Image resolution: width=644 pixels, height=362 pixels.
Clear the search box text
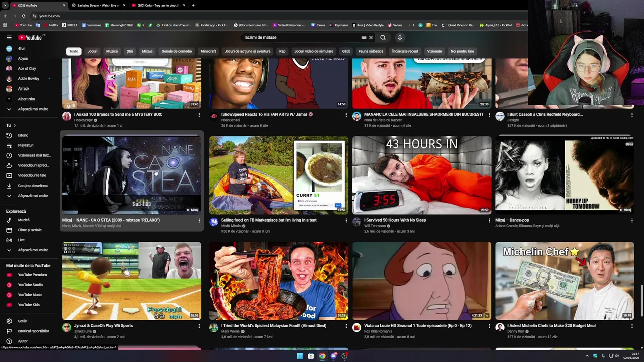pos(371,37)
